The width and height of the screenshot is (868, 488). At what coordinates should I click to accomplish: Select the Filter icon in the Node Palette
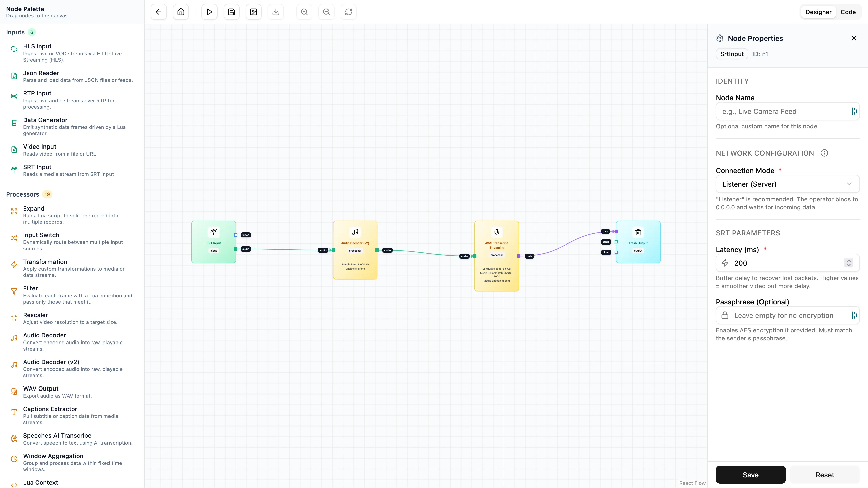point(14,291)
